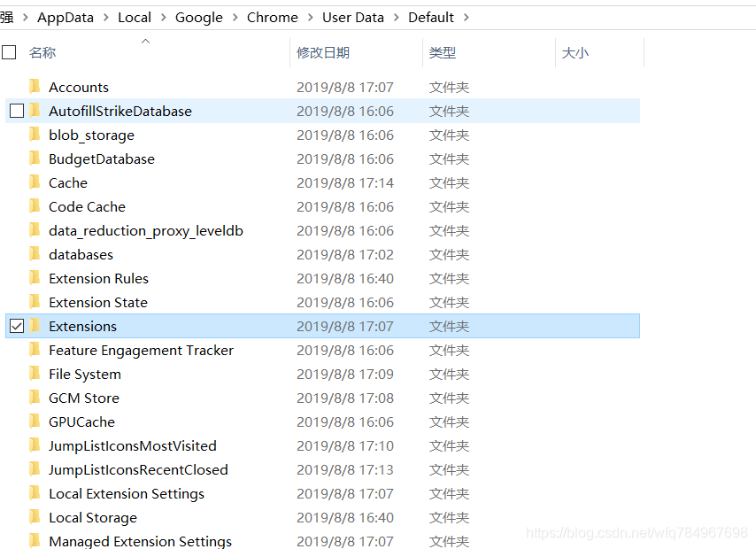
Task: Click the 文件夹 type in the GCM Store row
Action: (450, 398)
